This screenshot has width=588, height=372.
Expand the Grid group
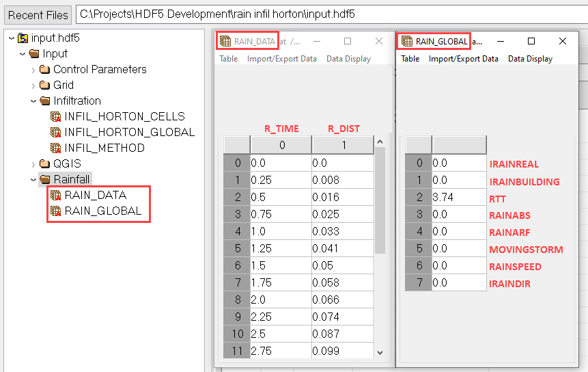pos(33,85)
